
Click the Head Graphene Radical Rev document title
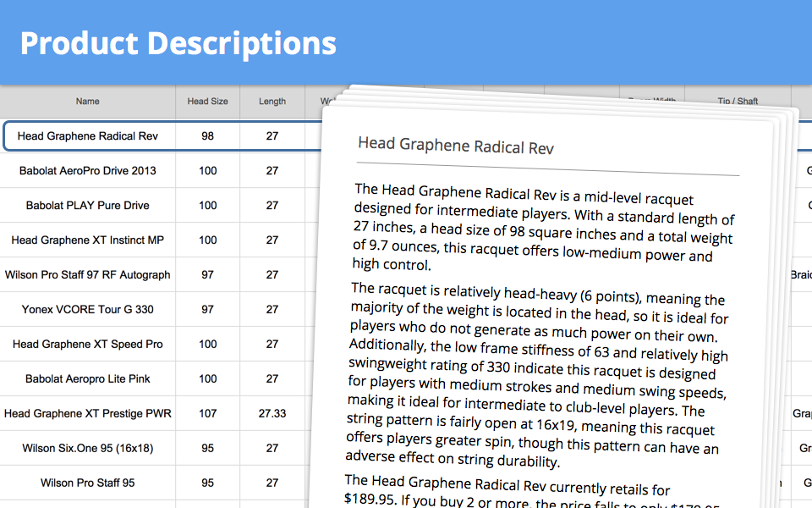[456, 146]
